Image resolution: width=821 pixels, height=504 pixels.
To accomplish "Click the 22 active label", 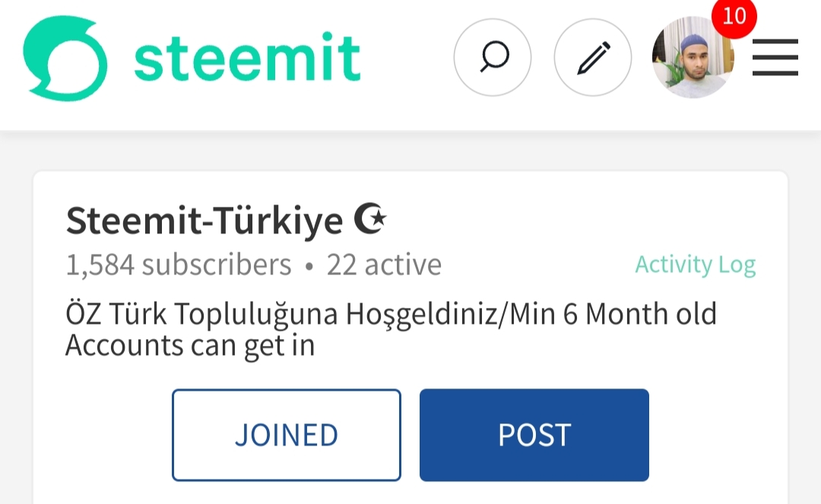I will point(384,265).
